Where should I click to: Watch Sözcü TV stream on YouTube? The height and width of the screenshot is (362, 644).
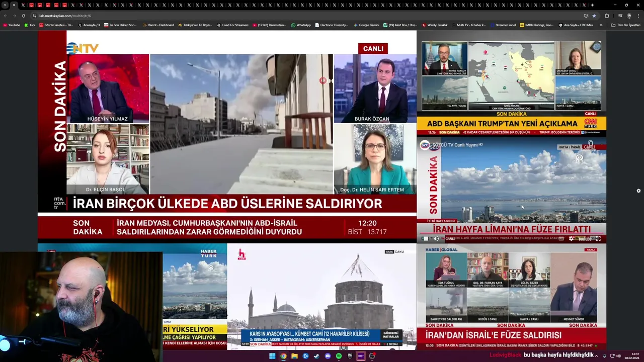586,239
